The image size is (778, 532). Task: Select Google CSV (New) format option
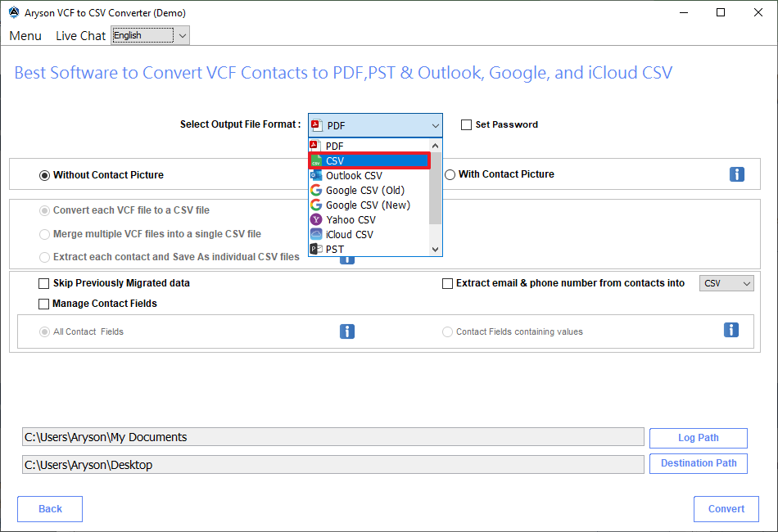369,205
